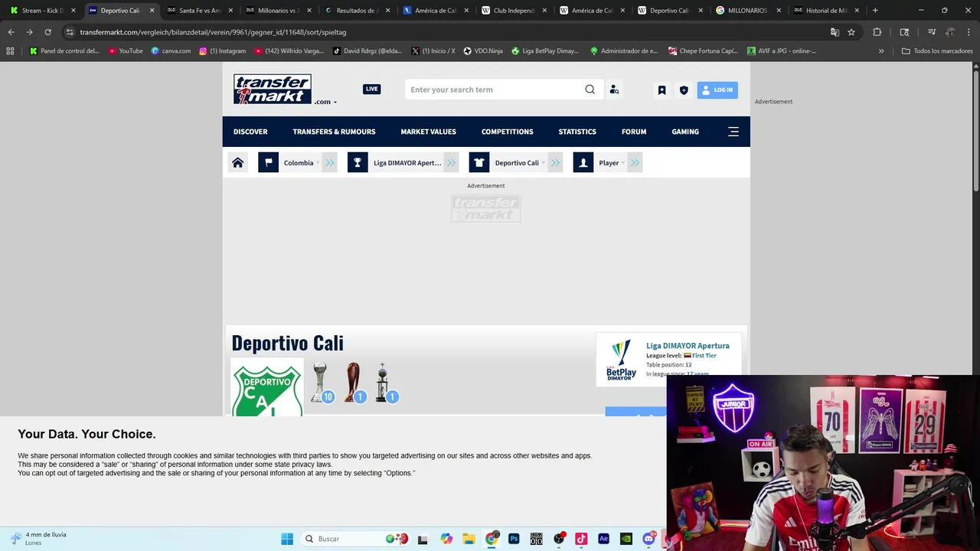Reload the page in Chrome
The width and height of the screenshot is (980, 551).
point(47,32)
